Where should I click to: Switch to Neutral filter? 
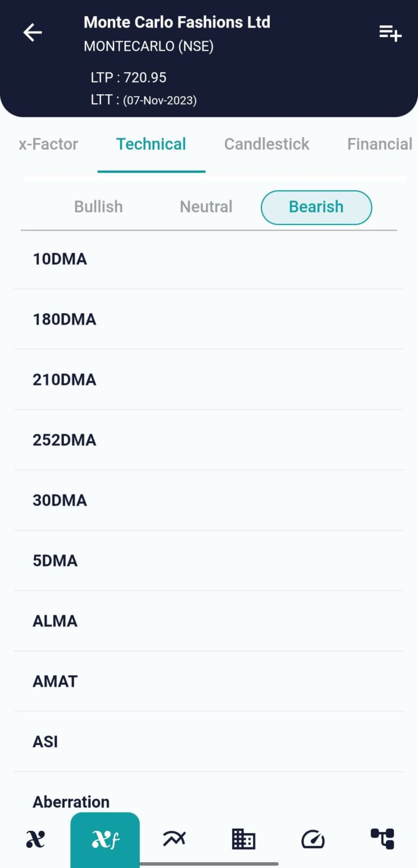click(x=206, y=207)
